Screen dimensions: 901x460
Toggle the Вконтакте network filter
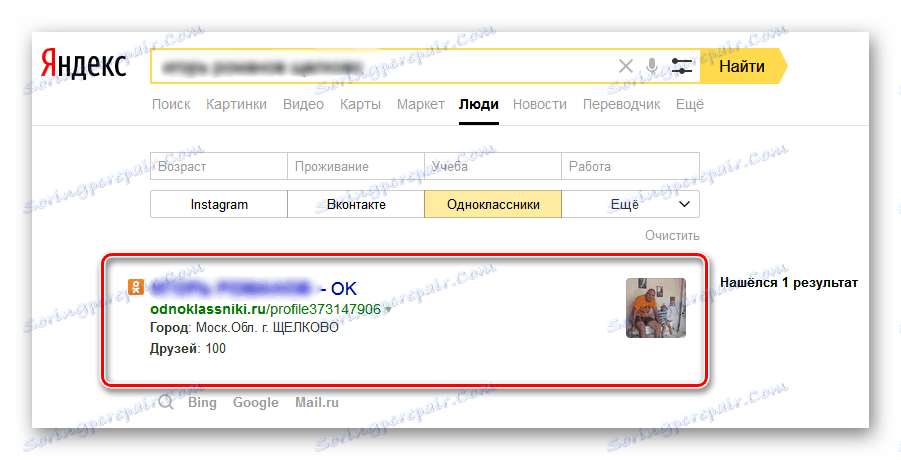[x=356, y=204]
